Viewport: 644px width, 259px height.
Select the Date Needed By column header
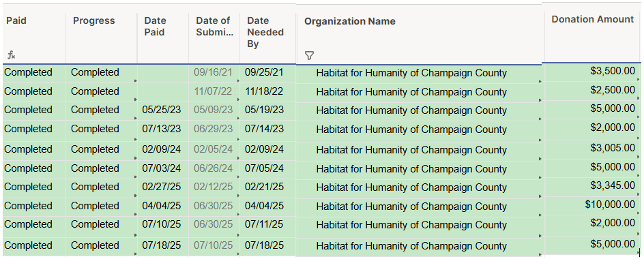coord(268,37)
